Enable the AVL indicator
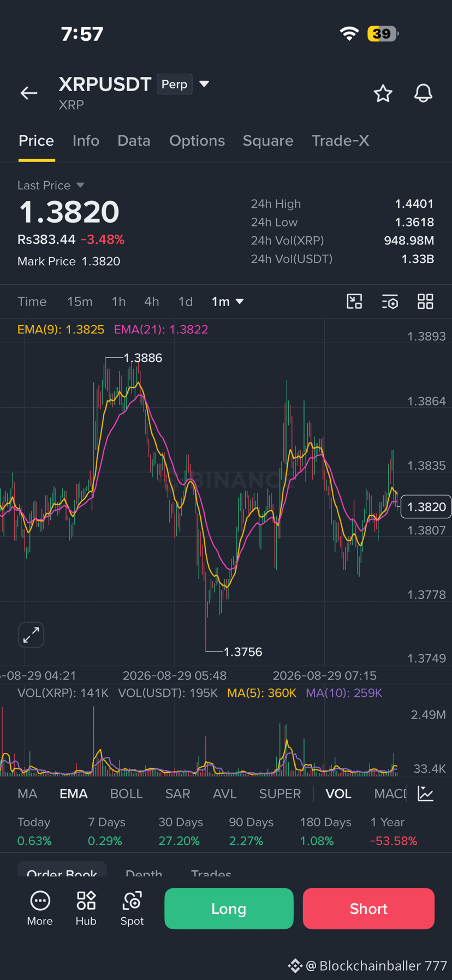This screenshot has height=980, width=452. click(x=224, y=793)
